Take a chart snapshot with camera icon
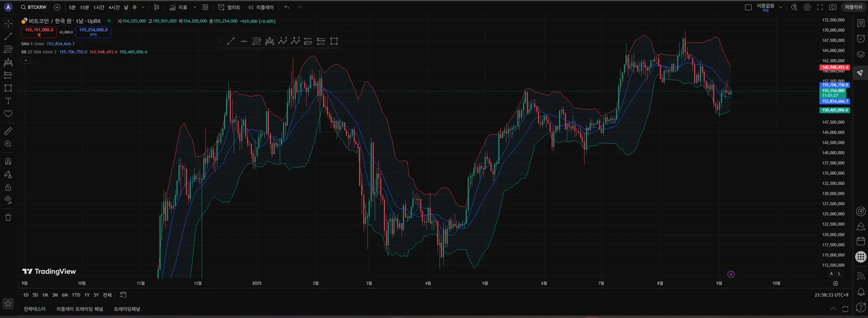The height and width of the screenshot is (318, 868). coord(833,7)
